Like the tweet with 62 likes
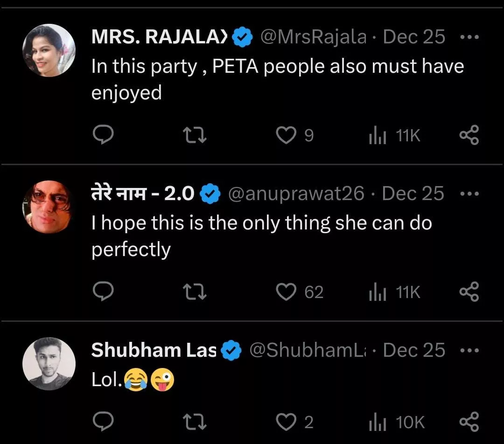This screenshot has height=444, width=504. point(286,292)
